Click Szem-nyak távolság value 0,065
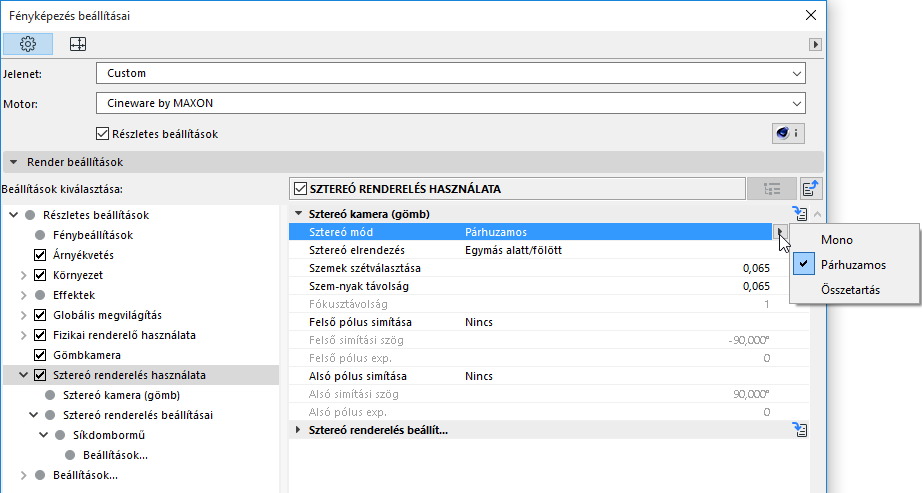Viewport: 922px width, 493px height. pos(756,287)
